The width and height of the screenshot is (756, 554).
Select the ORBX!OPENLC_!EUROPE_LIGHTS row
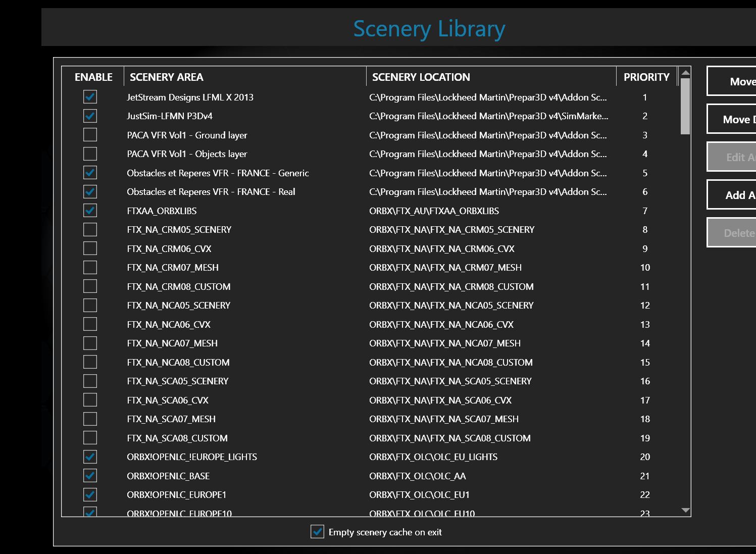click(192, 457)
